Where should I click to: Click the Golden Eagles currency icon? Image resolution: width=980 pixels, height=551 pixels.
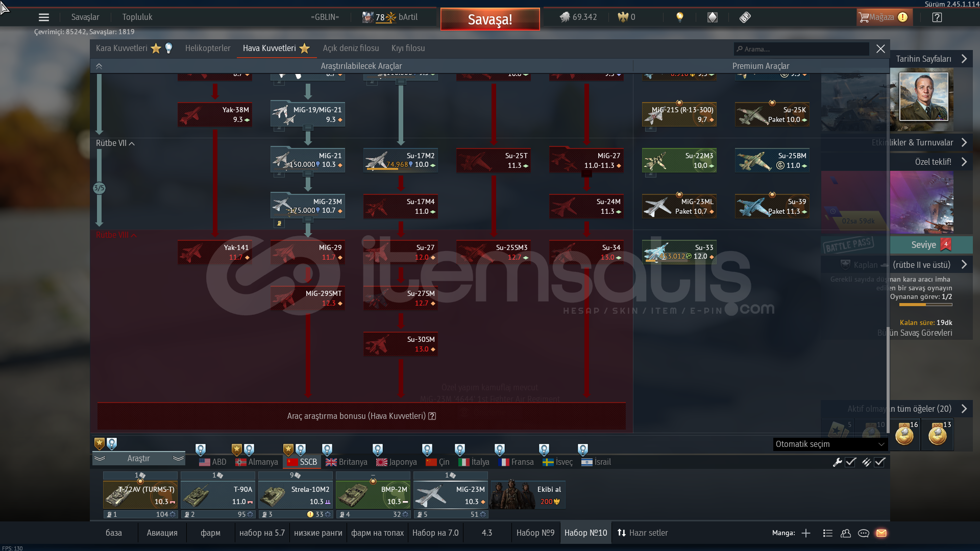pos(623,17)
